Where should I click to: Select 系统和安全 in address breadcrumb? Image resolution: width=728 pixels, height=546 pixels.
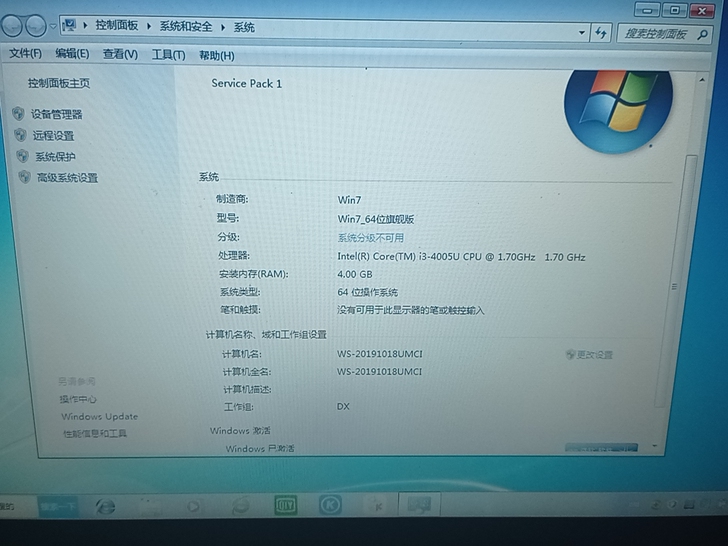point(186,26)
